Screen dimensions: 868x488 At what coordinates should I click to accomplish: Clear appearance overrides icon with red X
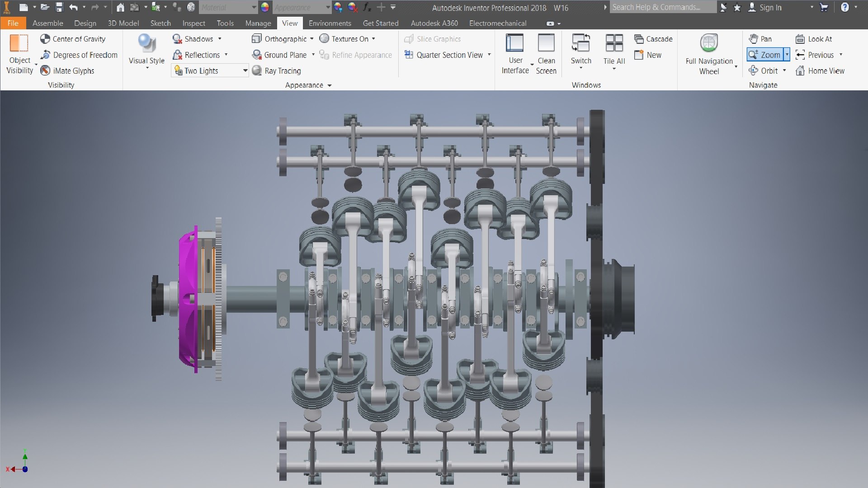point(352,7)
